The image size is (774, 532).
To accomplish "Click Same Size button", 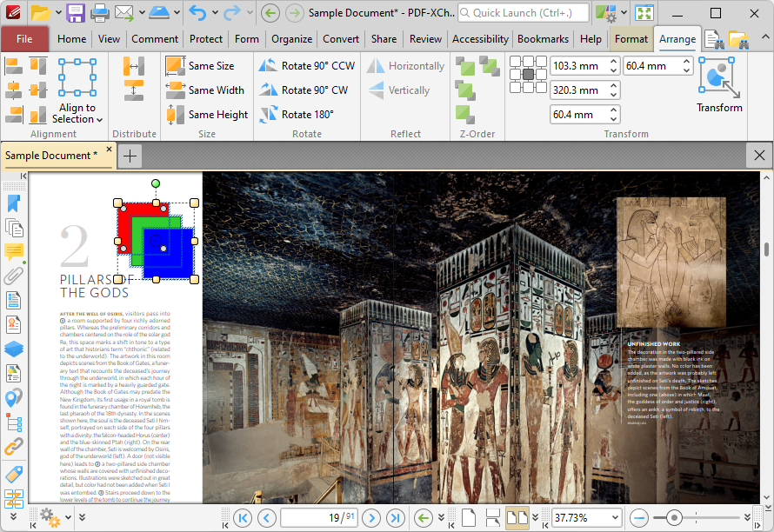I will pyautogui.click(x=200, y=66).
